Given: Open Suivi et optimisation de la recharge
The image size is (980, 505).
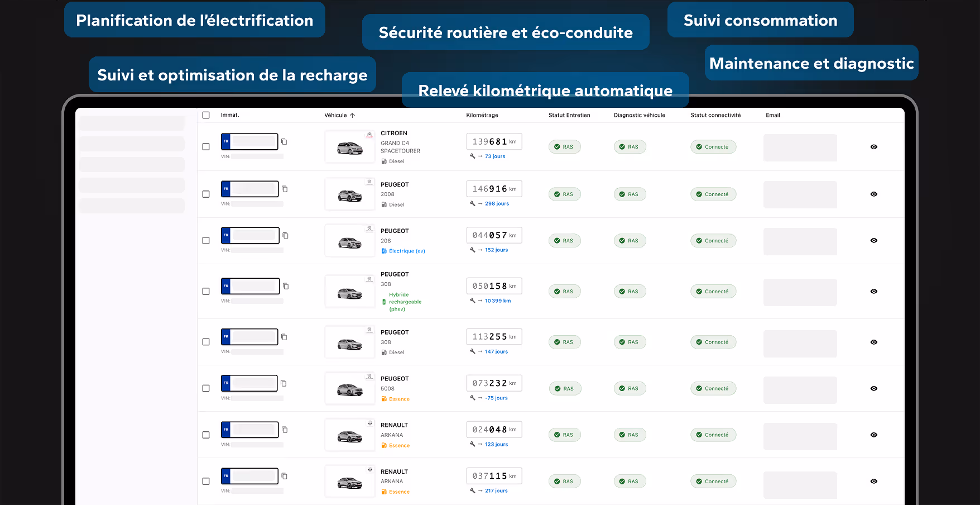Looking at the screenshot, I should [x=232, y=75].
